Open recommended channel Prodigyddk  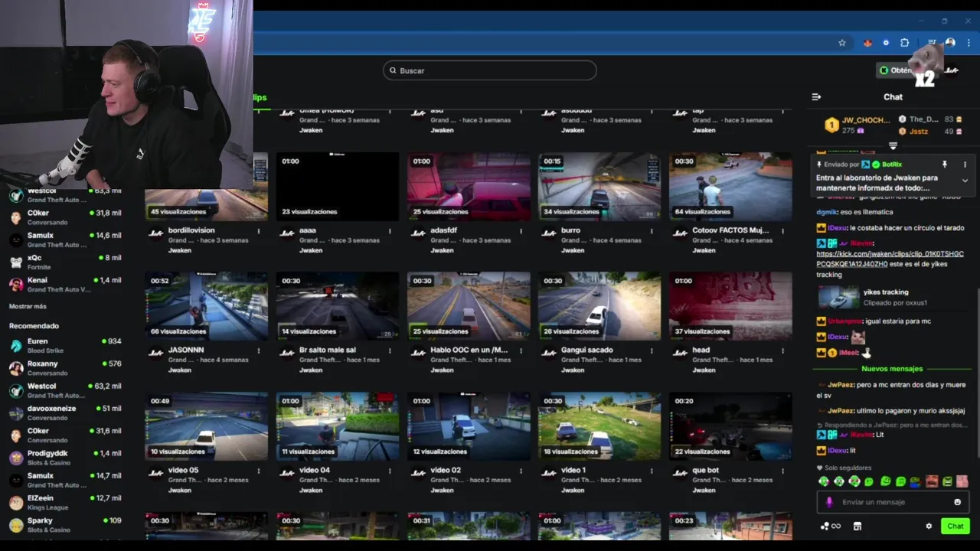pyautogui.click(x=65, y=458)
